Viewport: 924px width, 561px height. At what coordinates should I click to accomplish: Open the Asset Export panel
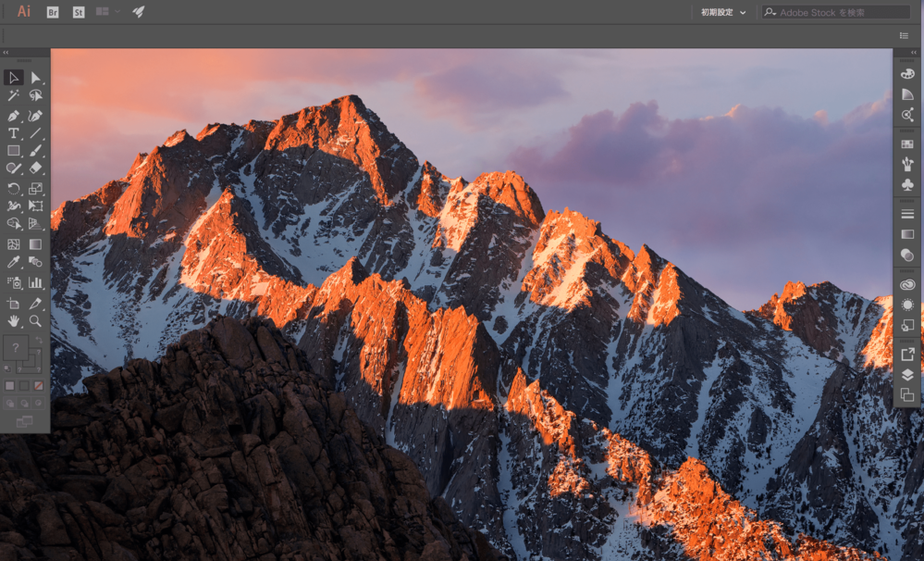coord(907,355)
